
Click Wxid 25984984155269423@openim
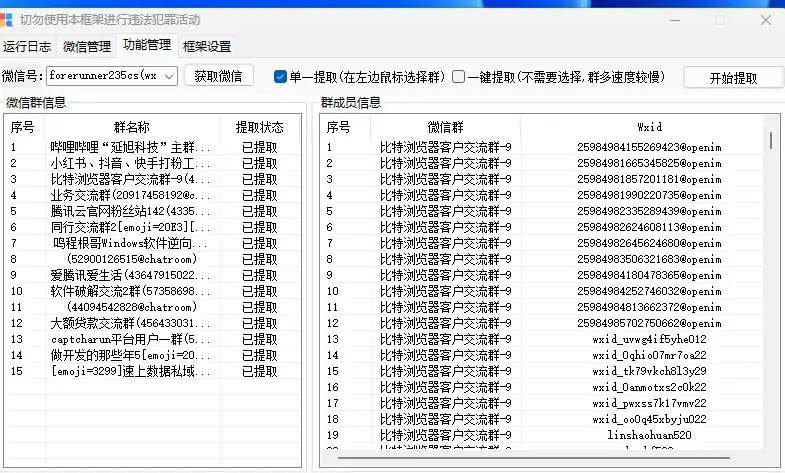(x=649, y=148)
